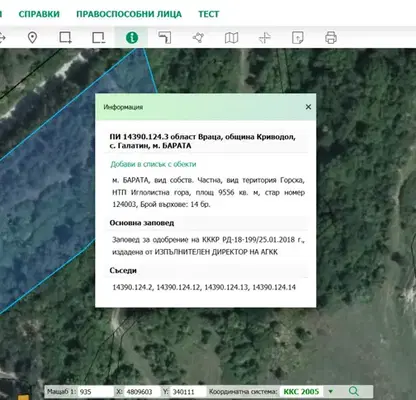The height and width of the screenshot is (400, 416).
Task: Open the СПРАВКИ menu
Action: click(39, 14)
